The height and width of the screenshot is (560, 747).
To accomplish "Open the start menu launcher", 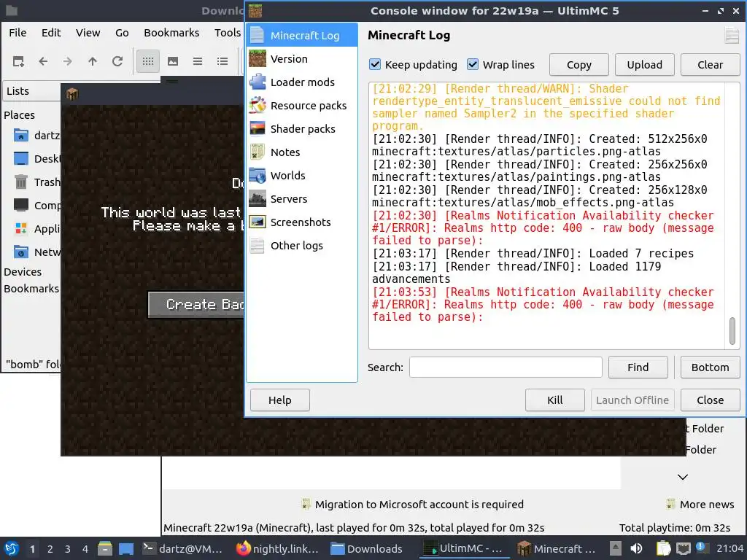I will click(x=12, y=549).
